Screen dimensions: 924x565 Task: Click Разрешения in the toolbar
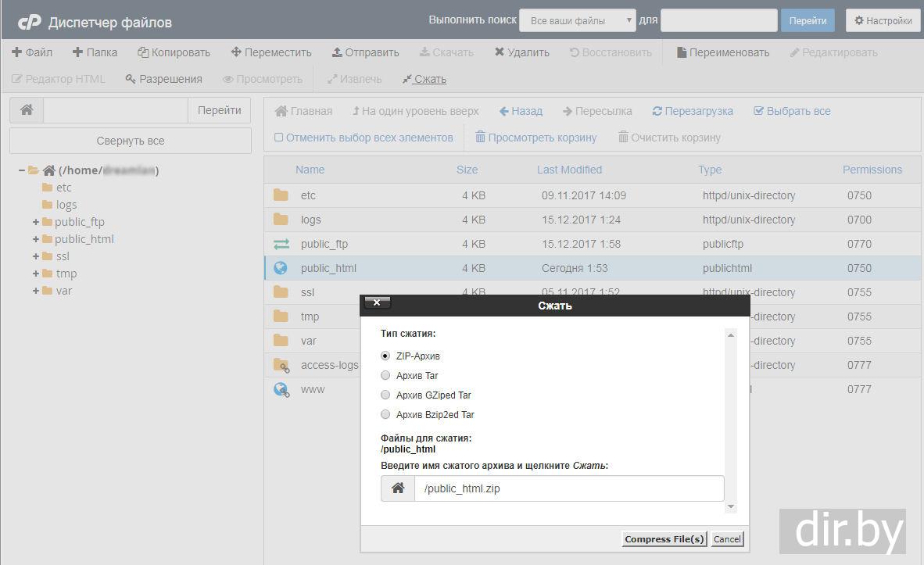(x=163, y=79)
